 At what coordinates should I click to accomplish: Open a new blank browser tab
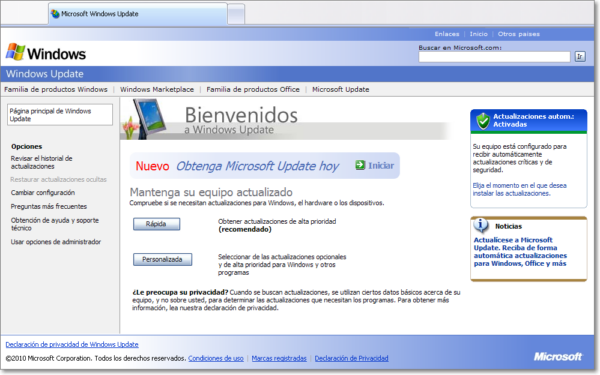236,14
